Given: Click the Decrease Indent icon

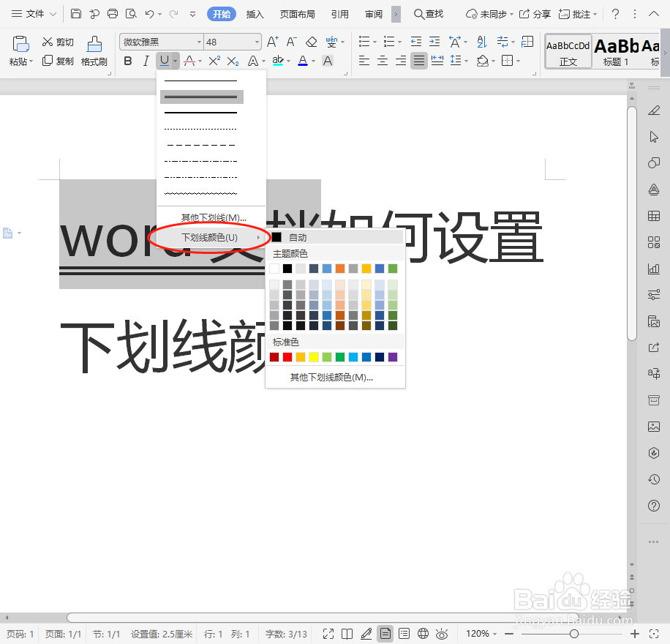Looking at the screenshot, I should 415,42.
